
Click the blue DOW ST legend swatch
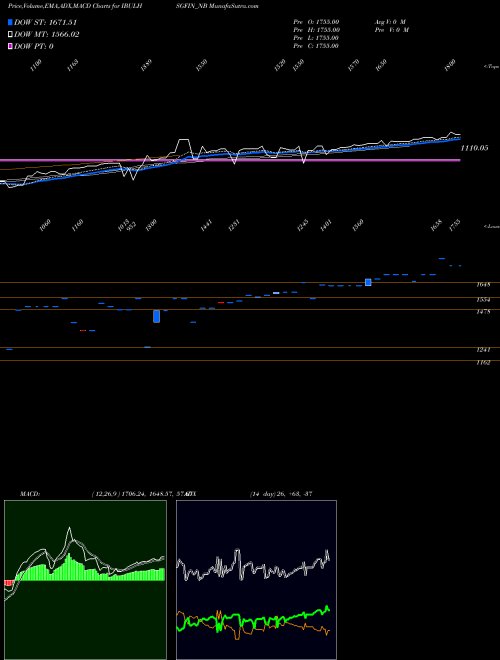[11, 23]
